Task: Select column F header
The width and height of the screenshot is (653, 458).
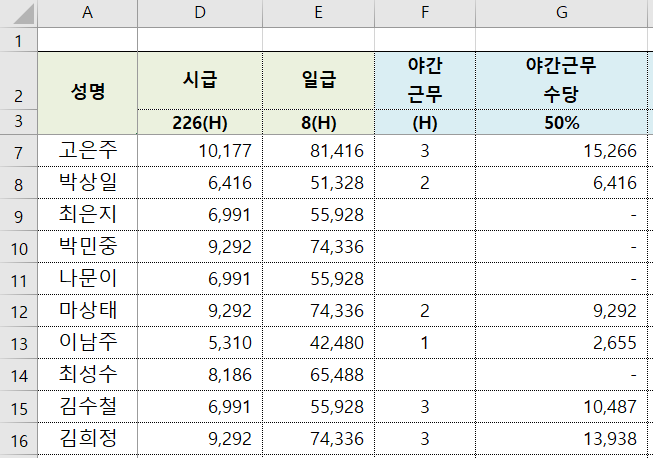Action: 425,13
